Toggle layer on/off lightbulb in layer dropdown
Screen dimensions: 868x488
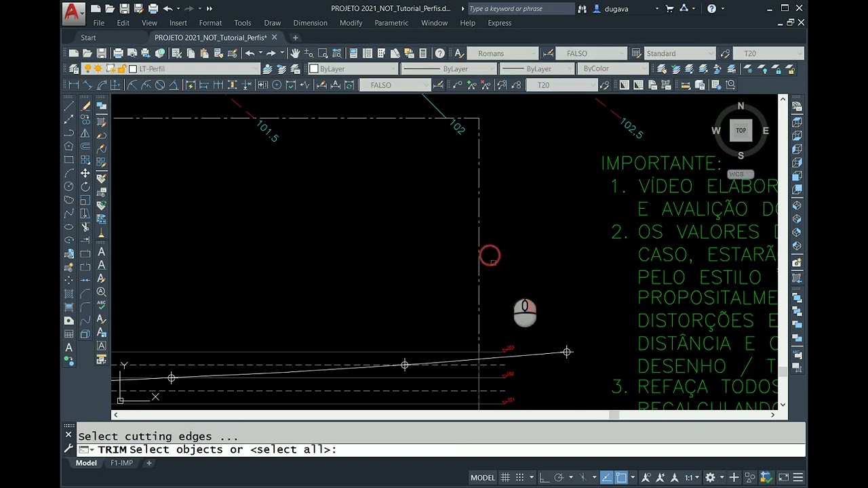pos(87,68)
